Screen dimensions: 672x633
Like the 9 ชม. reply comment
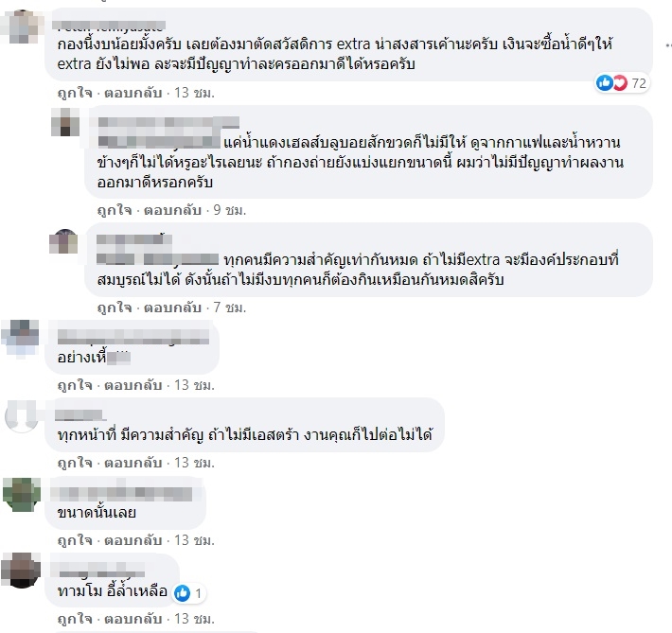115,210
